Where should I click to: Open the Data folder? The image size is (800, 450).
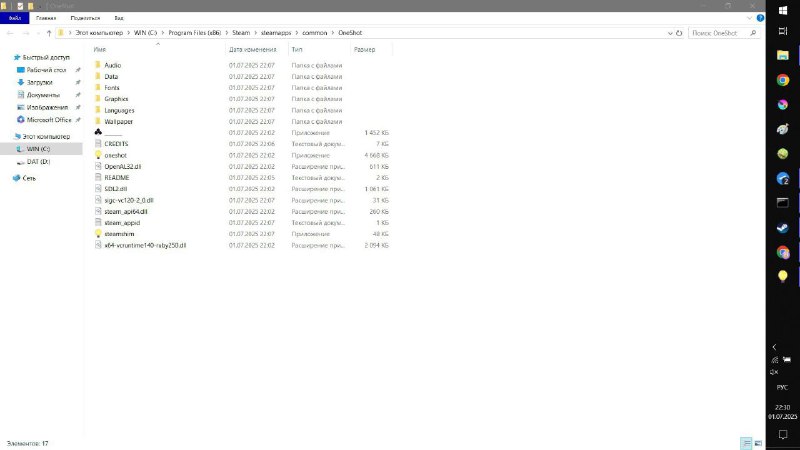click(111, 77)
